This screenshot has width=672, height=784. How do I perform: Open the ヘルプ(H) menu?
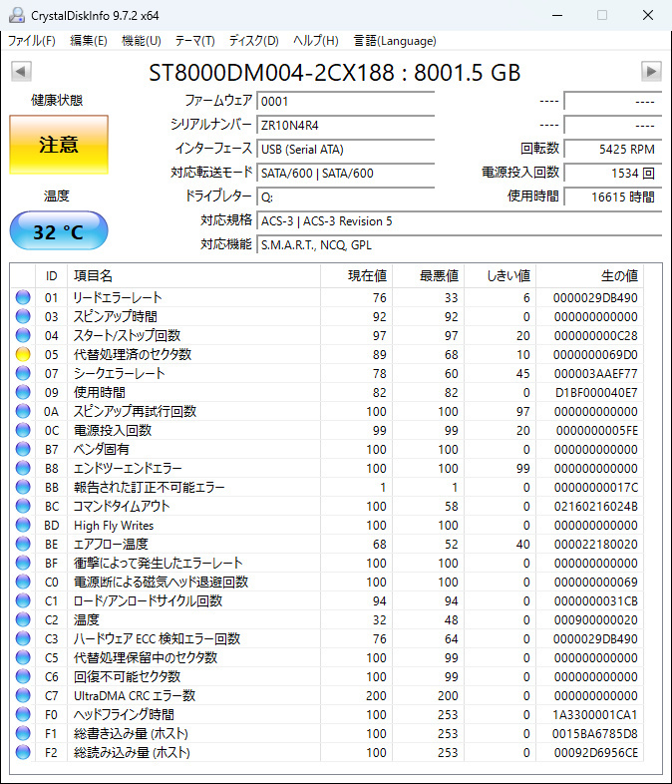(316, 41)
